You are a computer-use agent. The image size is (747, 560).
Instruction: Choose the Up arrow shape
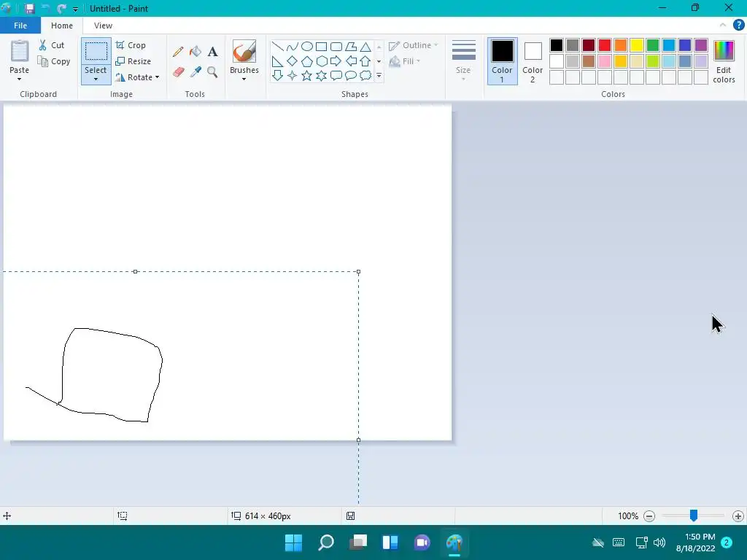(365, 61)
